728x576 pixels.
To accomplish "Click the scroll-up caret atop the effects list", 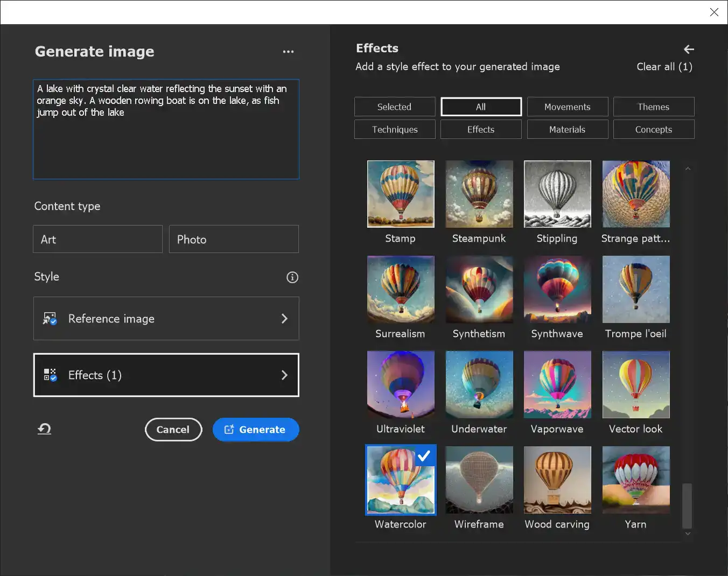I will click(x=688, y=168).
